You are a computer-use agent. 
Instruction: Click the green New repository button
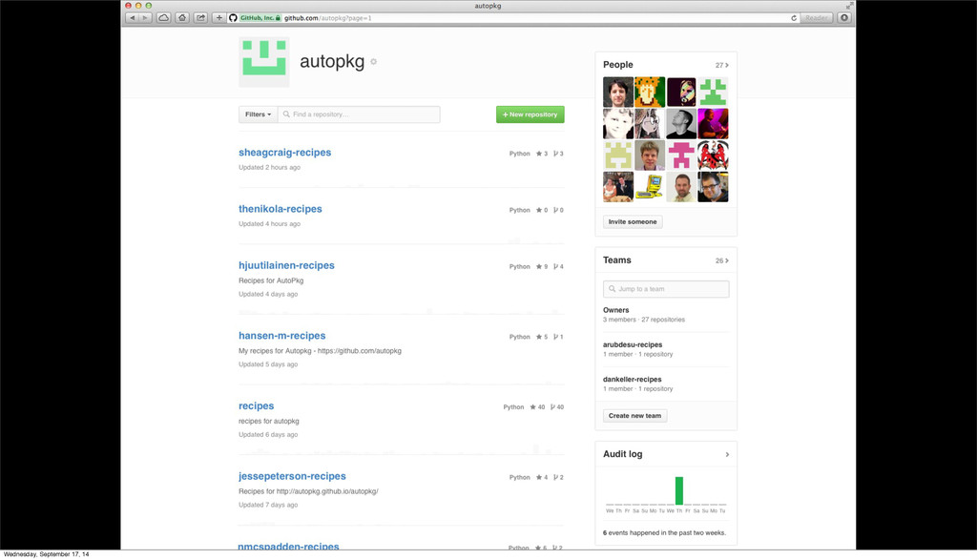[530, 114]
